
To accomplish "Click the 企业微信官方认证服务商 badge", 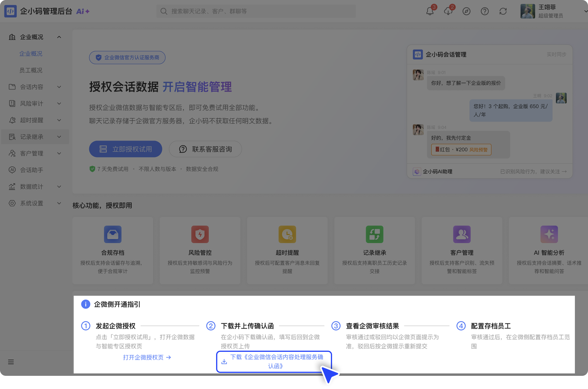I will pos(127,58).
